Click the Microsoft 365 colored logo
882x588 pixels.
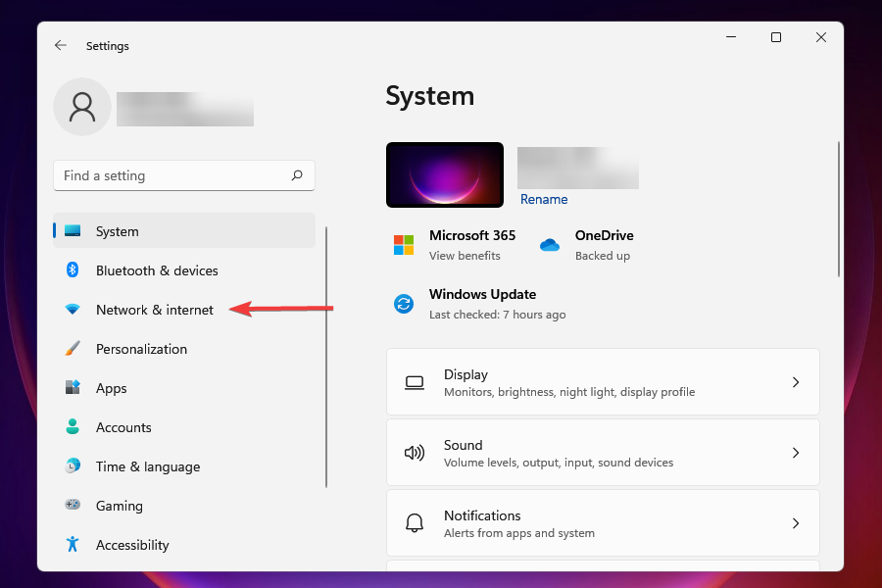coord(404,245)
